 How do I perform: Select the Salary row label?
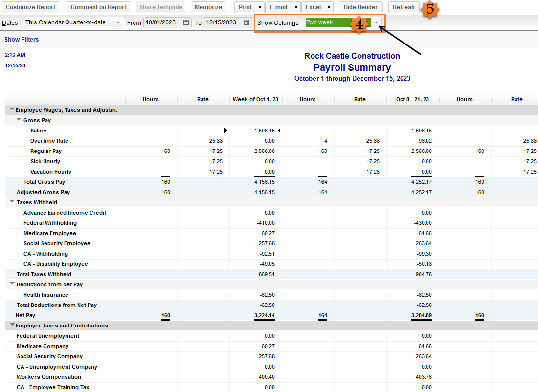tap(39, 131)
